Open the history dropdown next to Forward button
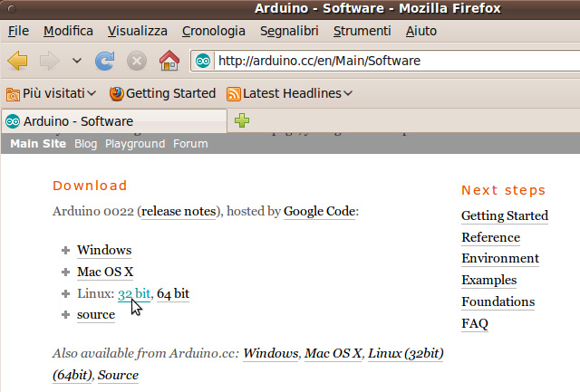Image resolution: width=580 pixels, height=392 pixels. pyautogui.click(x=77, y=62)
